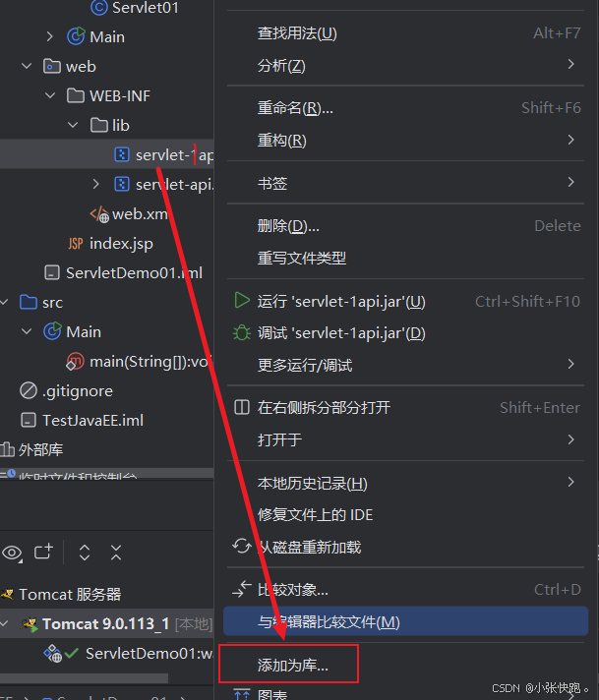Click the add service plus-box icon

[x=43, y=552]
